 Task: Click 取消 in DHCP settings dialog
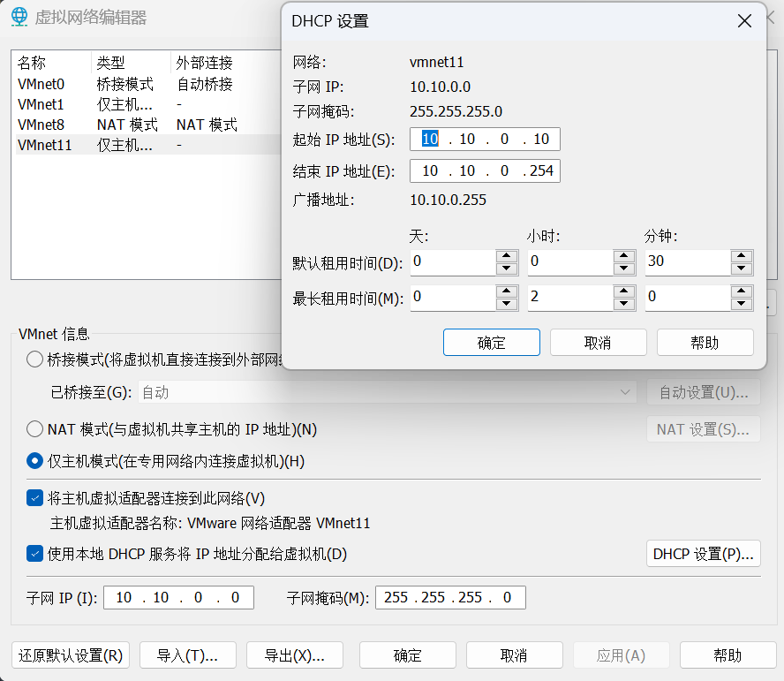tap(598, 343)
